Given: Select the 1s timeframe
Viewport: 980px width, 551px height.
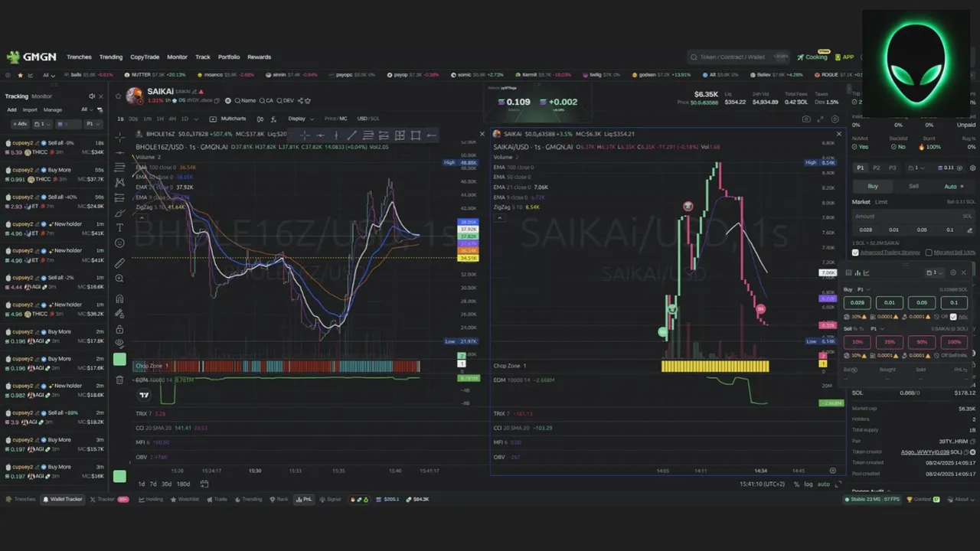Looking at the screenshot, I should click(x=120, y=119).
